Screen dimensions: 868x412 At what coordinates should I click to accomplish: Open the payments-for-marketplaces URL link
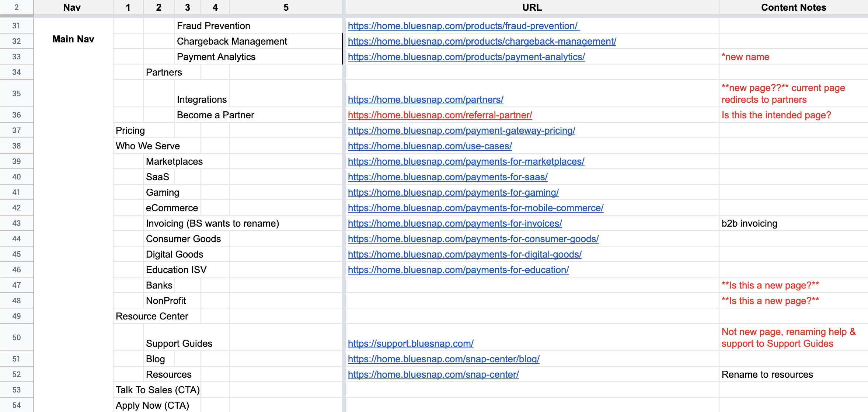(466, 161)
